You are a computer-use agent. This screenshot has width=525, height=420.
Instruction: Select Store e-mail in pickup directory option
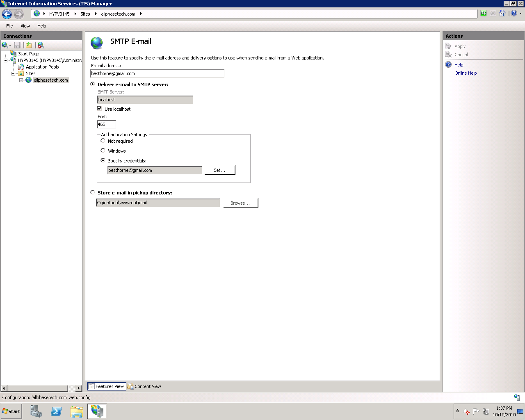(x=93, y=192)
